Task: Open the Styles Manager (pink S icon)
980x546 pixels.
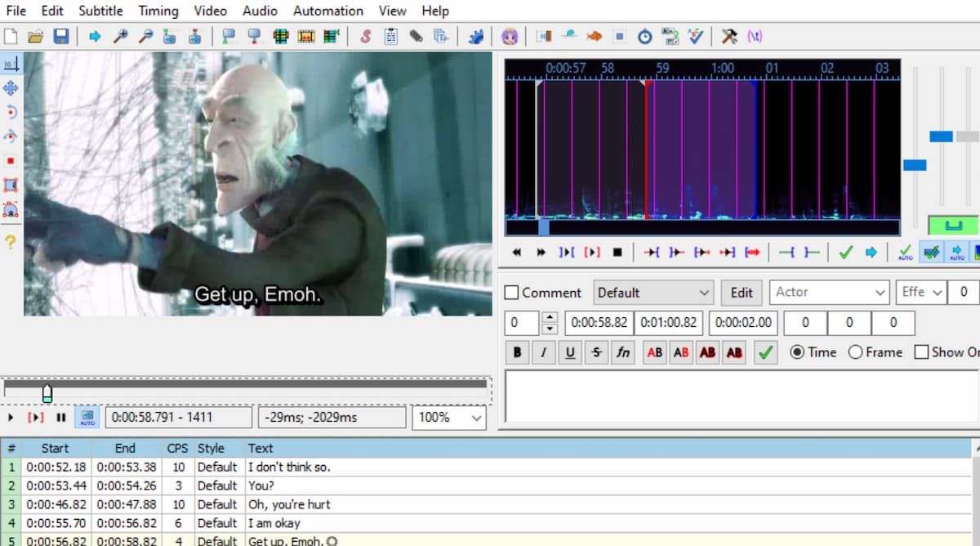Action: [x=366, y=37]
